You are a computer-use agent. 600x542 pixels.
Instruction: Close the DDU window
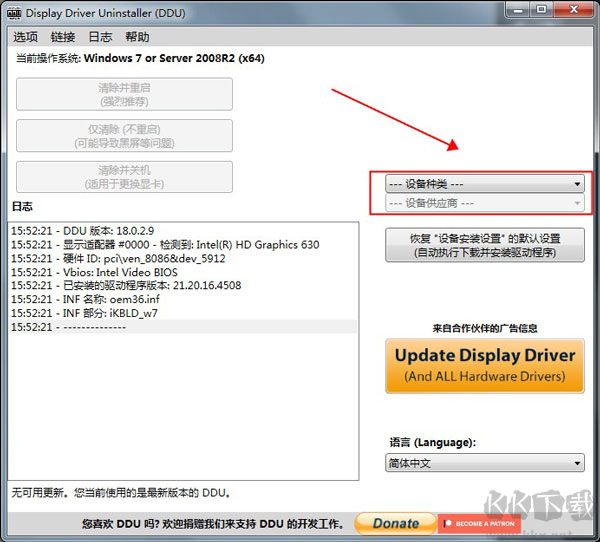[574, 10]
